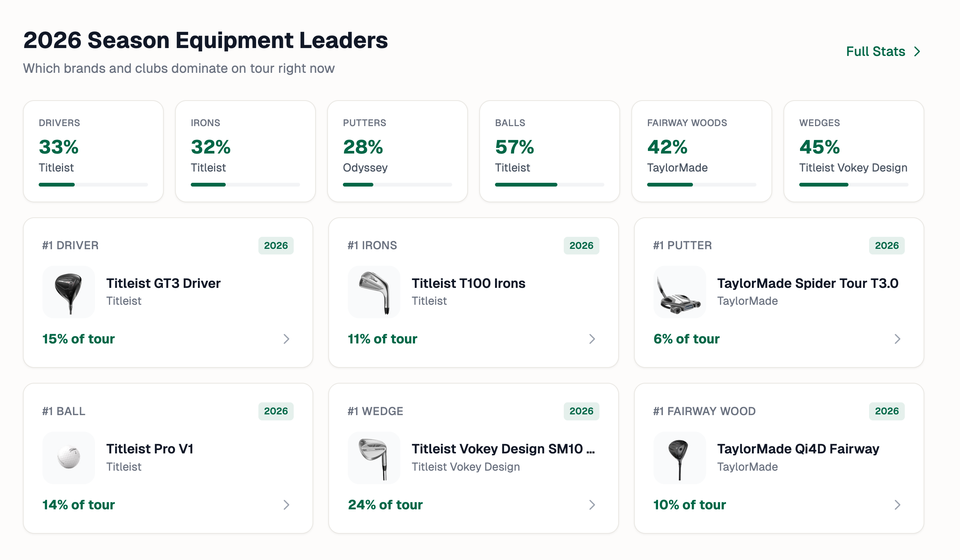Click the 'Titleist' brand under GT3 Driver

coord(124,301)
